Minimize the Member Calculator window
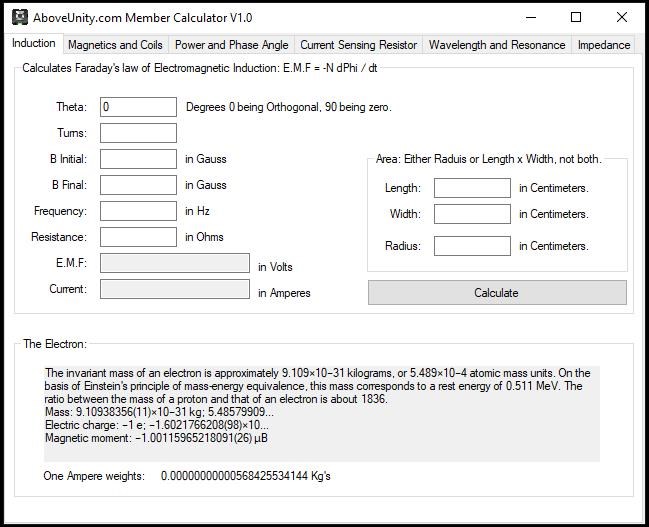Screen dimensions: 649x527 coord(531,17)
